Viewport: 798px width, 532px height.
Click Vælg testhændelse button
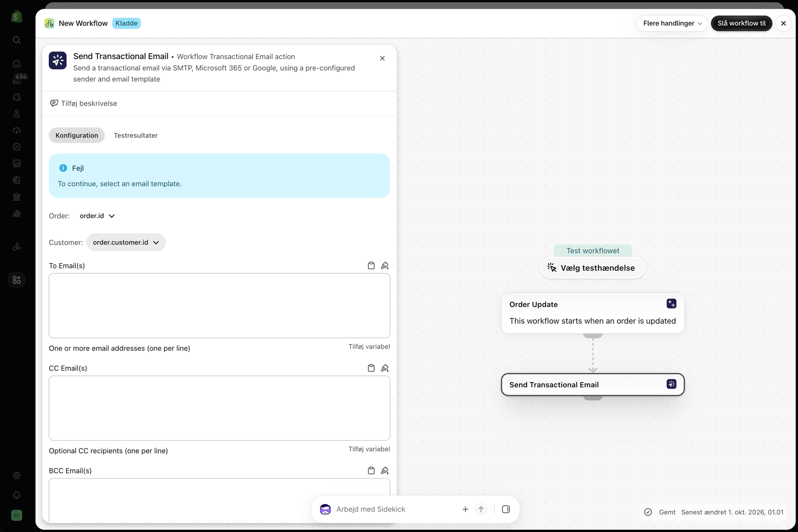tap(593, 268)
